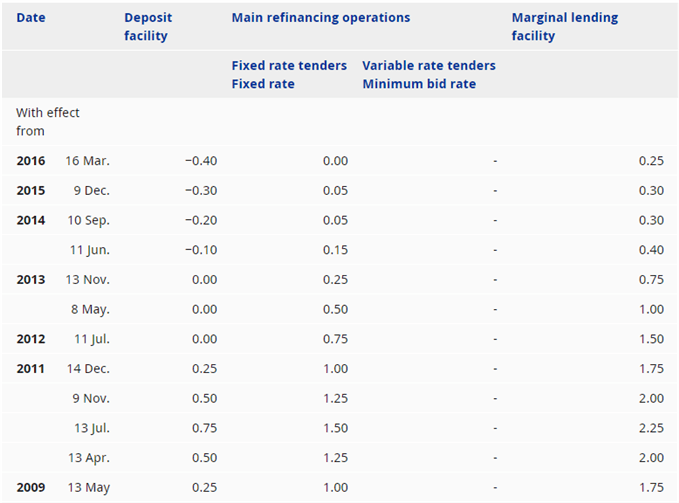Select the 0.15 fixed rate value

click(x=335, y=250)
